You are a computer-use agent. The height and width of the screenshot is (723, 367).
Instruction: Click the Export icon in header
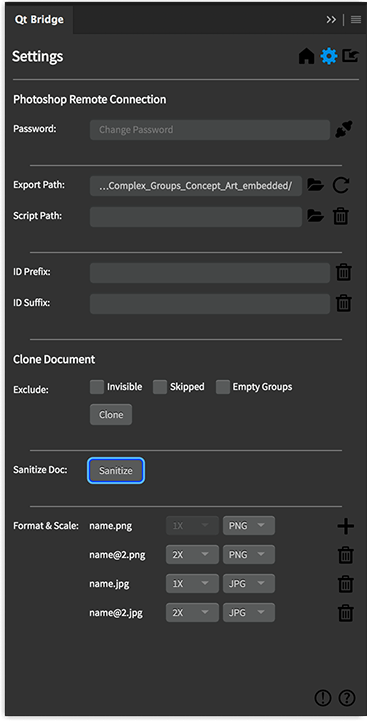[x=350, y=56]
